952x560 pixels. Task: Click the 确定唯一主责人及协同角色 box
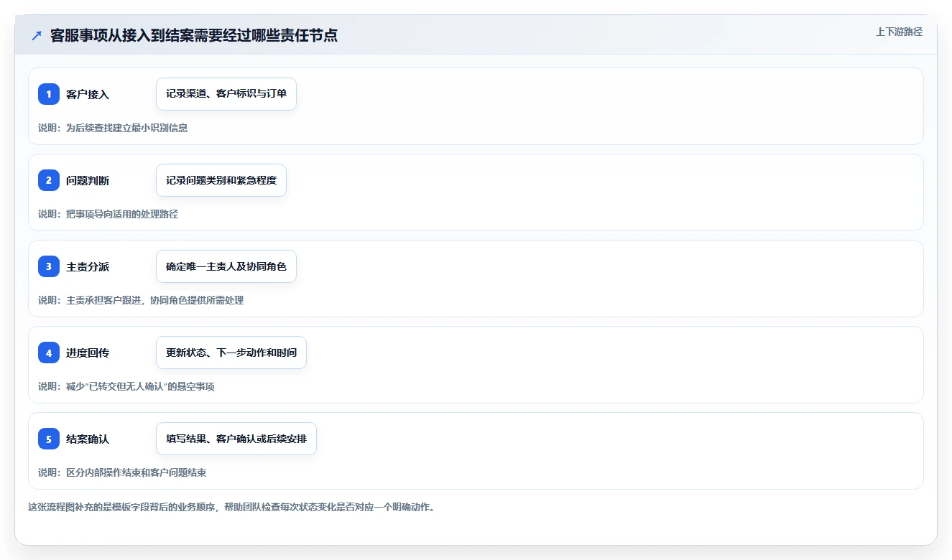(x=226, y=266)
